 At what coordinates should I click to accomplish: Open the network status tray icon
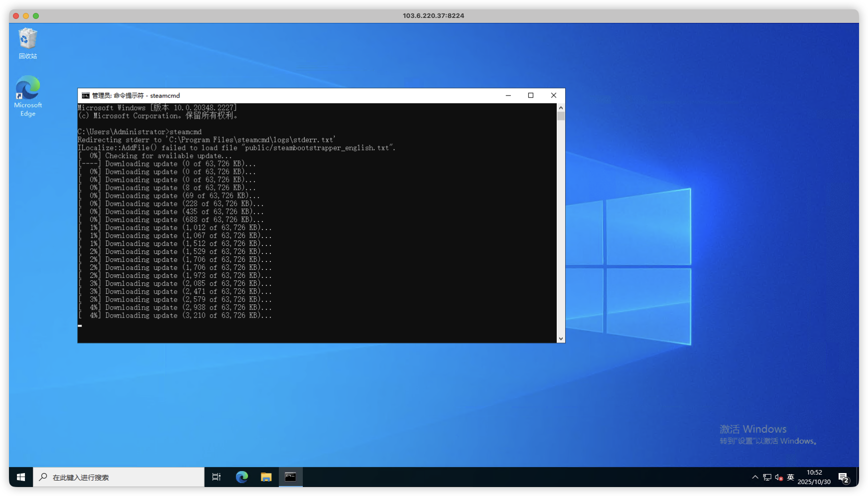coord(767,477)
